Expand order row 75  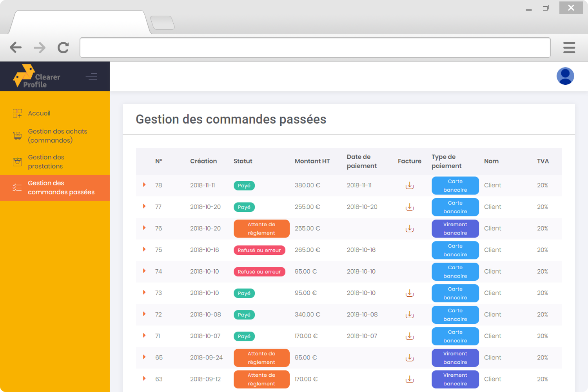(x=144, y=249)
